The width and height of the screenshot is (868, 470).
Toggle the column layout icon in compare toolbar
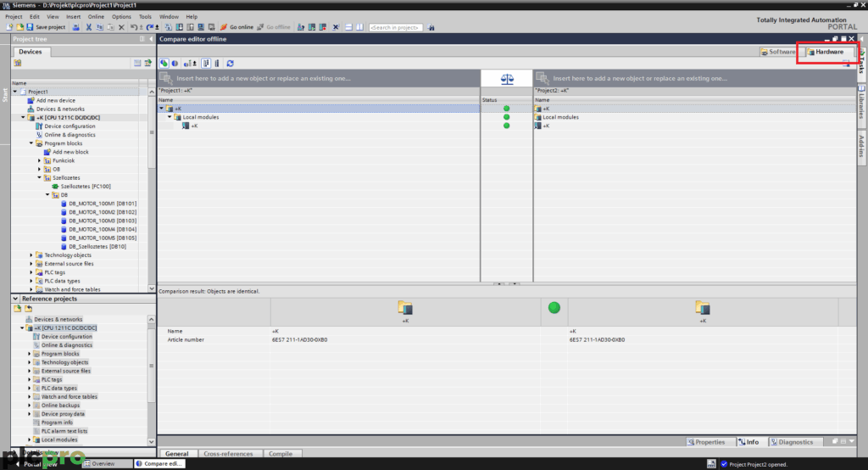206,63
